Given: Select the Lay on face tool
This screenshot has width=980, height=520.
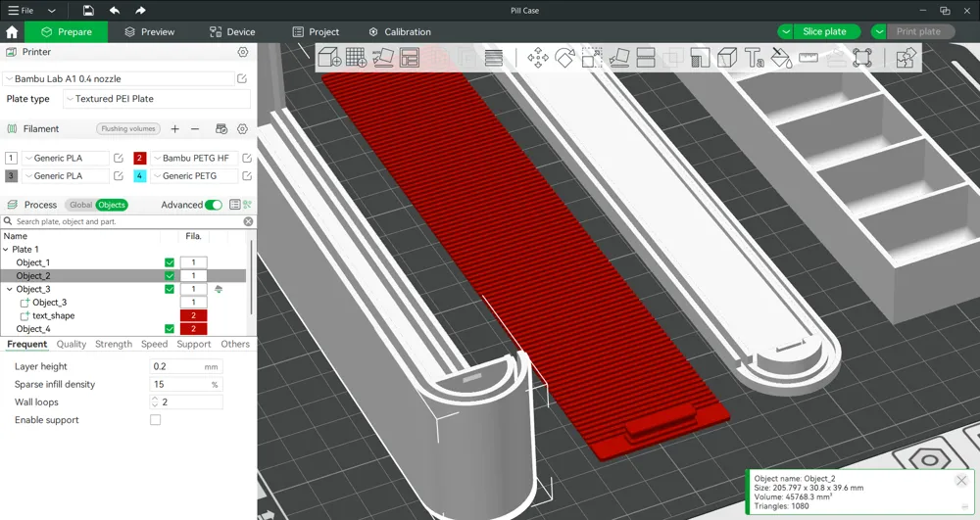Looking at the screenshot, I should (618, 58).
